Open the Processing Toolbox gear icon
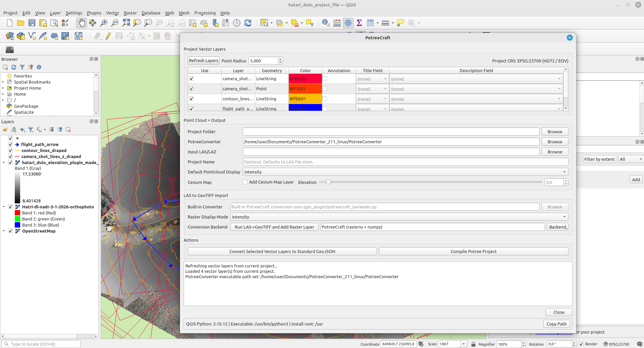Image resolution: width=644 pixels, height=348 pixels. tap(348, 23)
